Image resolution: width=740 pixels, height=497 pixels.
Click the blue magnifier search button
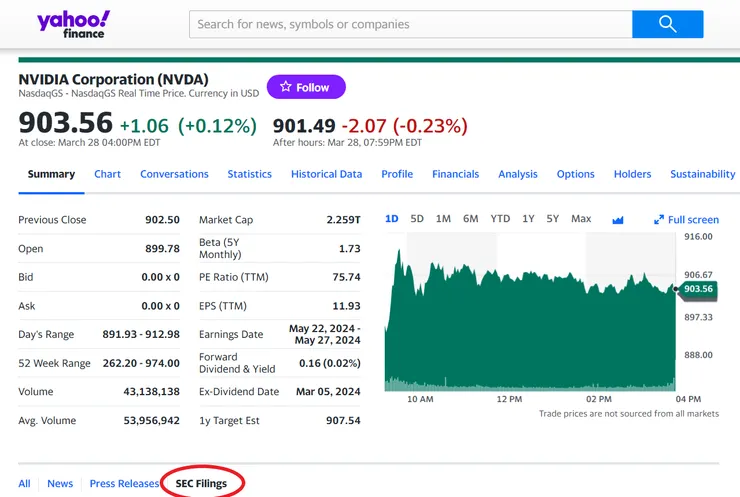pyautogui.click(x=667, y=24)
